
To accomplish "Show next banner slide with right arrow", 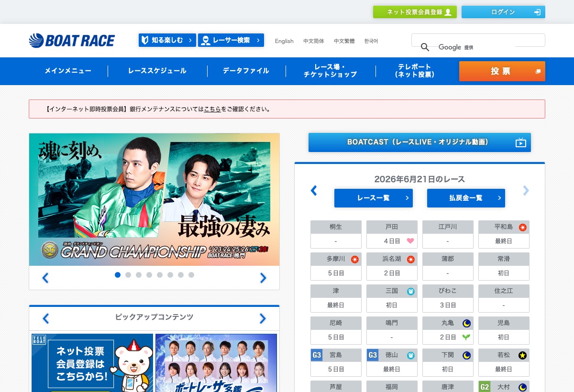I will 263,278.
